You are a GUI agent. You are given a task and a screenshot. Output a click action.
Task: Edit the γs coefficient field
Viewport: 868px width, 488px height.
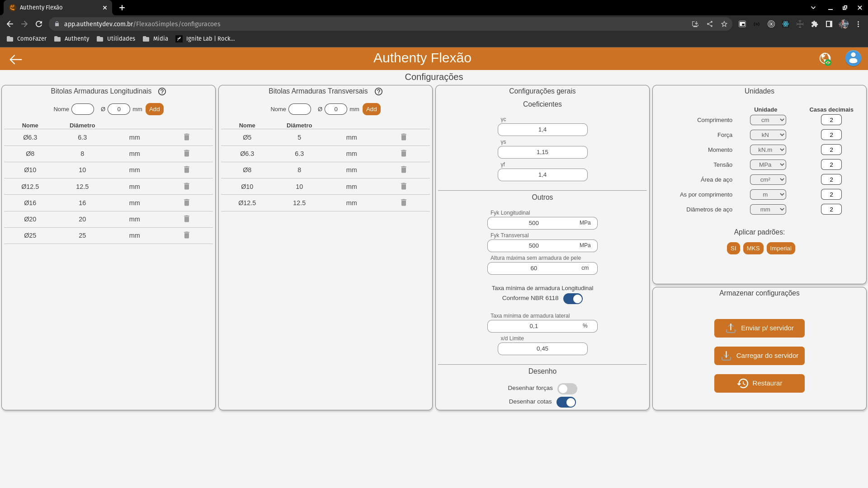coord(542,152)
